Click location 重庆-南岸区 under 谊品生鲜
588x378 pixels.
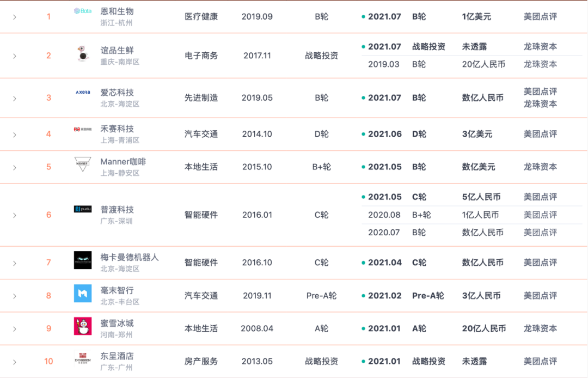click(x=120, y=62)
